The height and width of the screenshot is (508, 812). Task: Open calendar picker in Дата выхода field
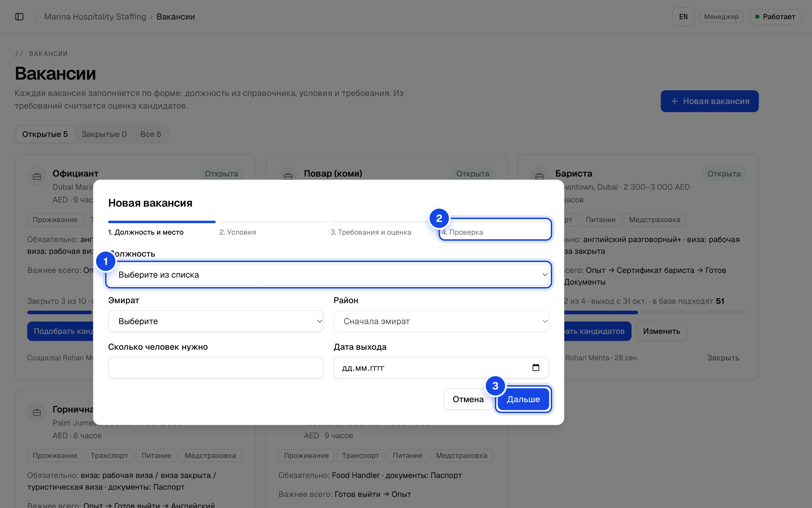(x=536, y=368)
